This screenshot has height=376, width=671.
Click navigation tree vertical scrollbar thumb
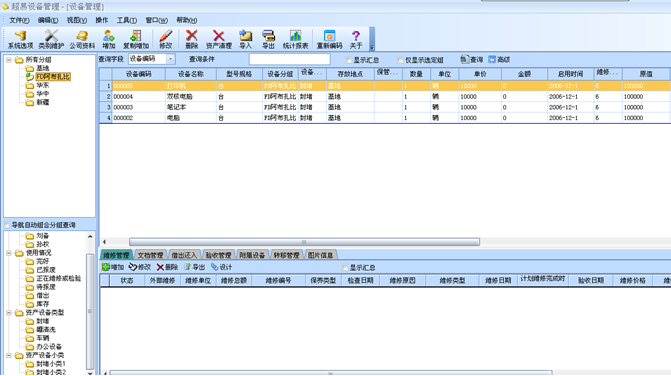[89, 311]
